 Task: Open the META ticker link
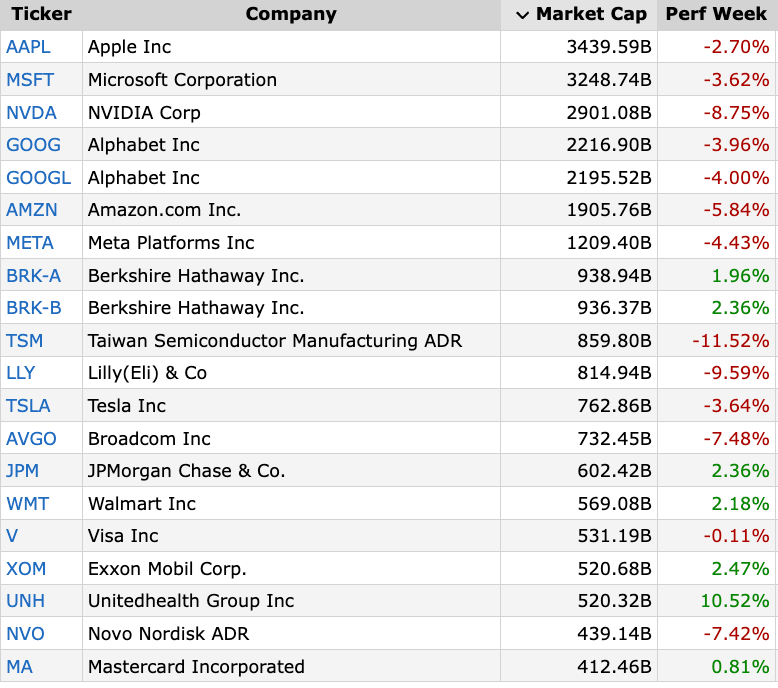point(30,243)
